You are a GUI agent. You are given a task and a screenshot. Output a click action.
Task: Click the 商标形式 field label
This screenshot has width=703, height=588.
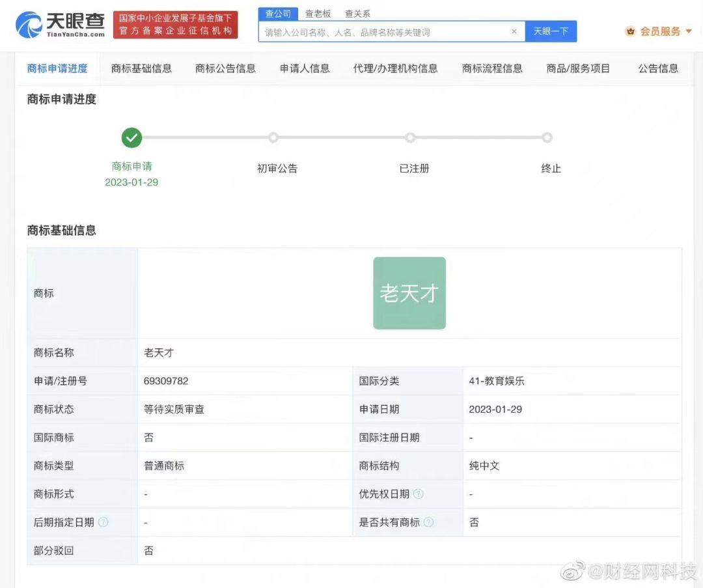(54, 494)
